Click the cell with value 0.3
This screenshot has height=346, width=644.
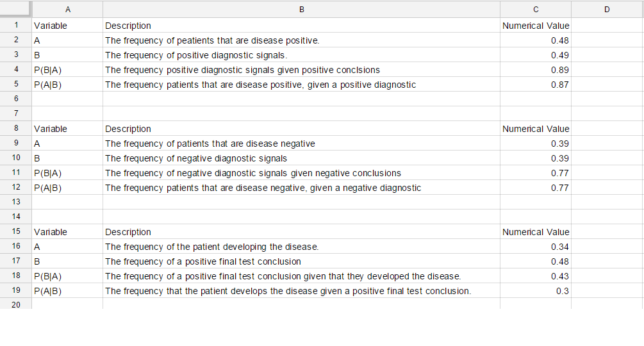point(535,291)
